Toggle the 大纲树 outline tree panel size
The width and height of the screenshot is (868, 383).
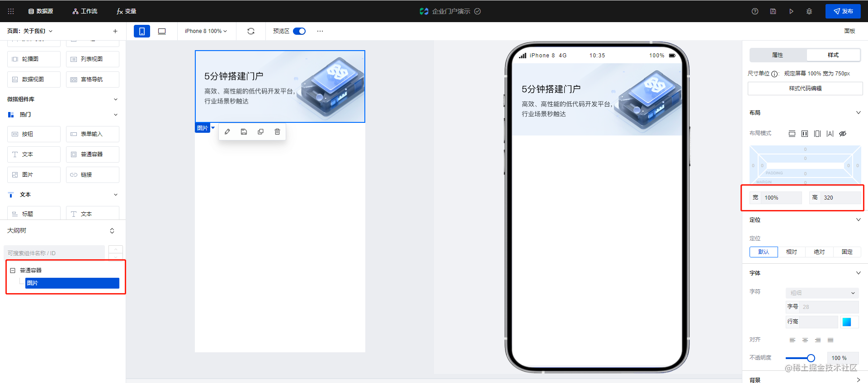tap(112, 231)
